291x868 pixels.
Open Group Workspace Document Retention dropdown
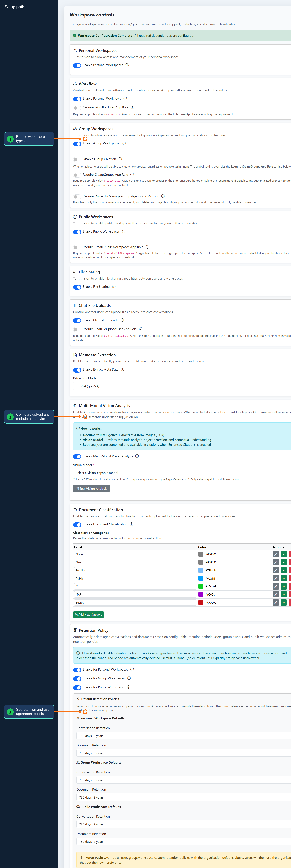(184, 797)
